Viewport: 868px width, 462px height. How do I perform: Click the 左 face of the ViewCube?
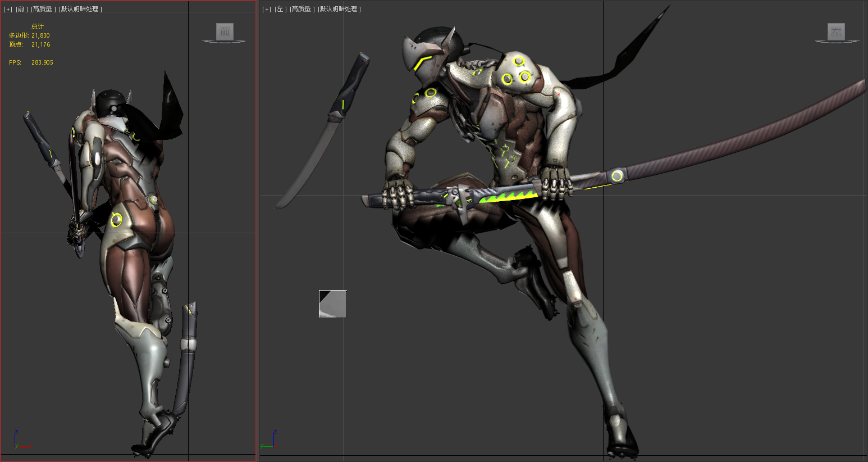[x=836, y=31]
